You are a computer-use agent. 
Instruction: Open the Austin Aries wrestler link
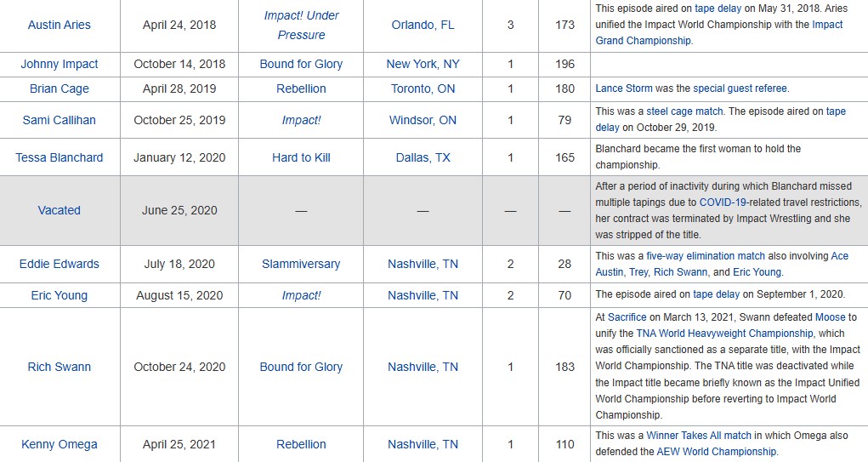[x=60, y=25]
